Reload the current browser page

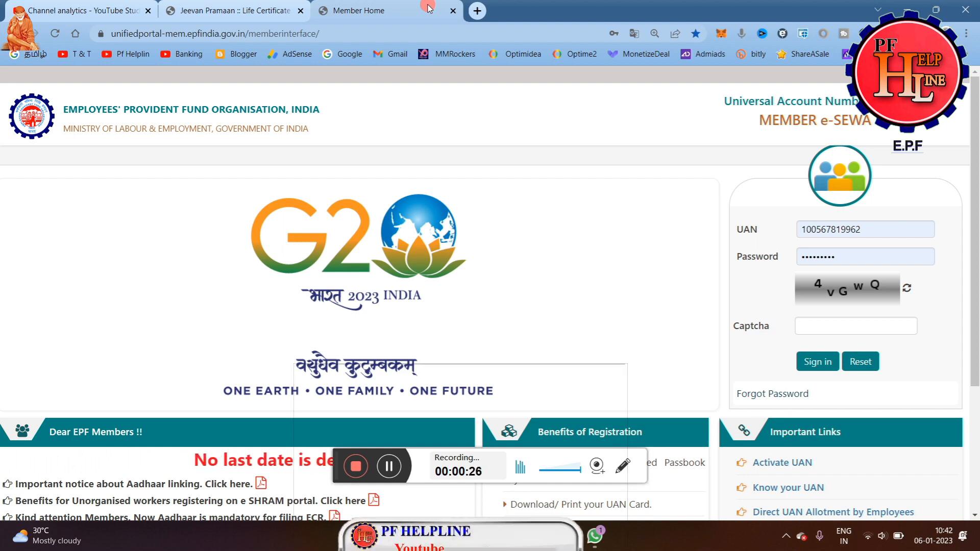coord(55,34)
